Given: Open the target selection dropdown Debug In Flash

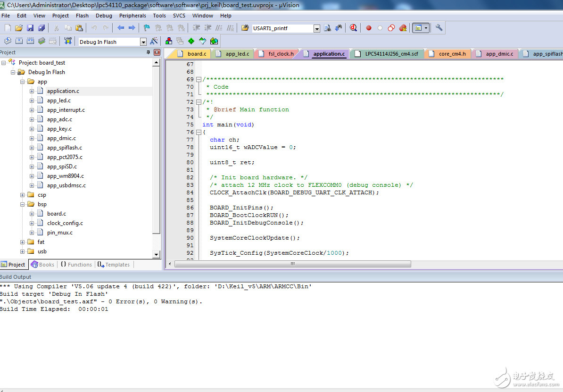Looking at the screenshot, I should tap(143, 42).
